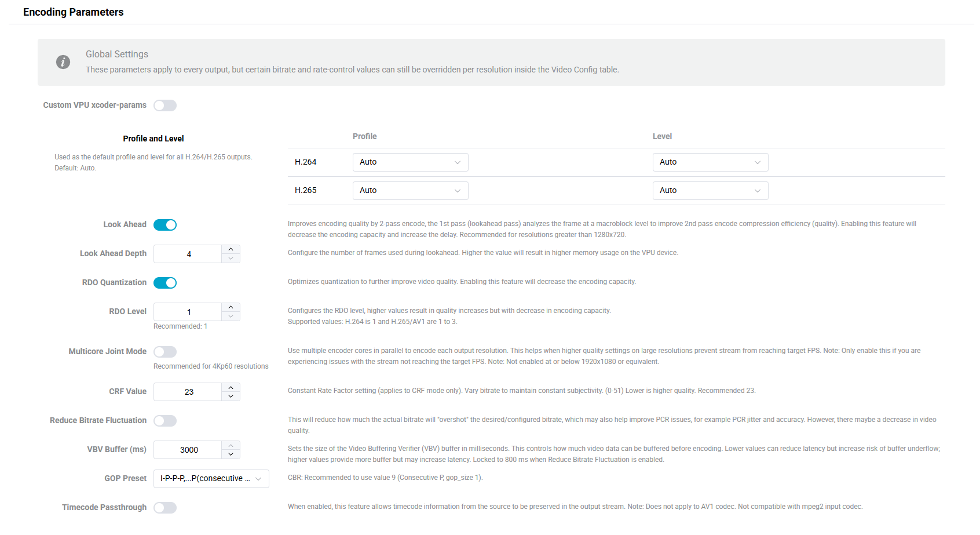
Task: Focus the Look Ahead Depth input field
Action: 188,254
